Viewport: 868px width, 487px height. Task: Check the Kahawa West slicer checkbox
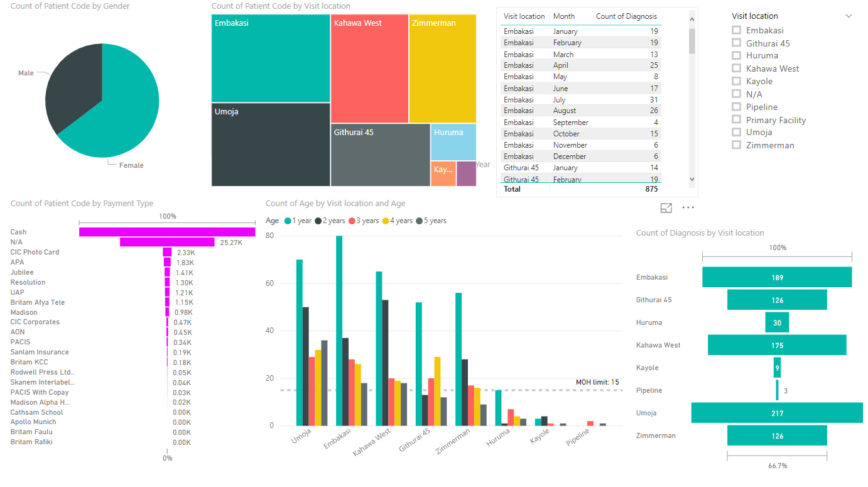pyautogui.click(x=736, y=68)
